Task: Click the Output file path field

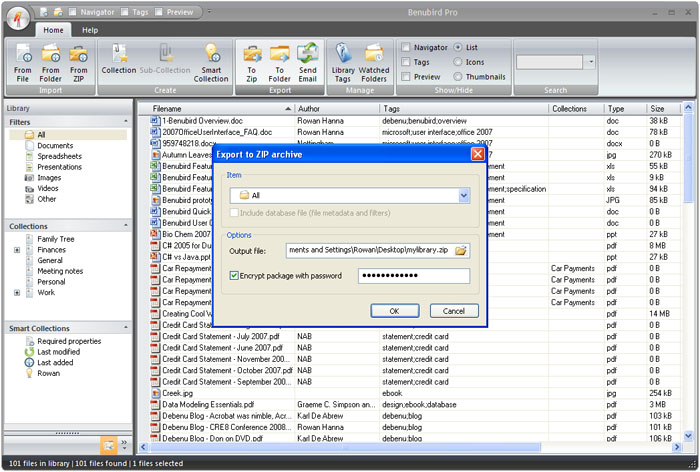Action: (x=370, y=251)
